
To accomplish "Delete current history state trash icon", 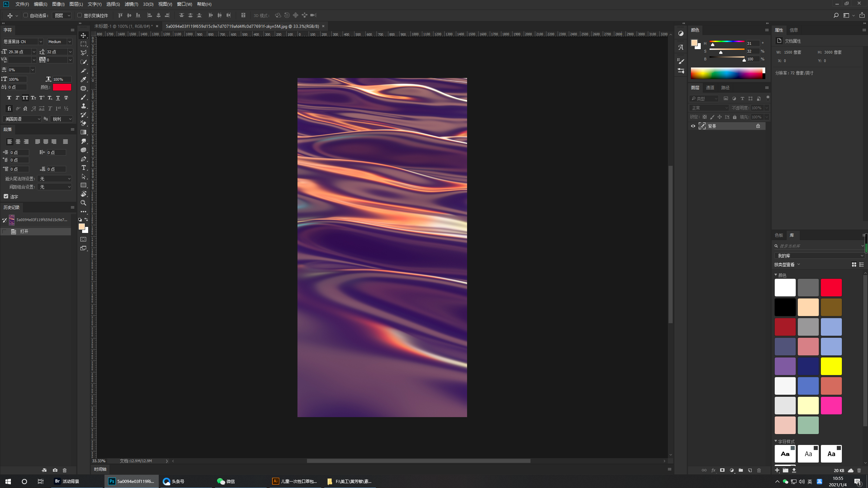I will [65, 470].
